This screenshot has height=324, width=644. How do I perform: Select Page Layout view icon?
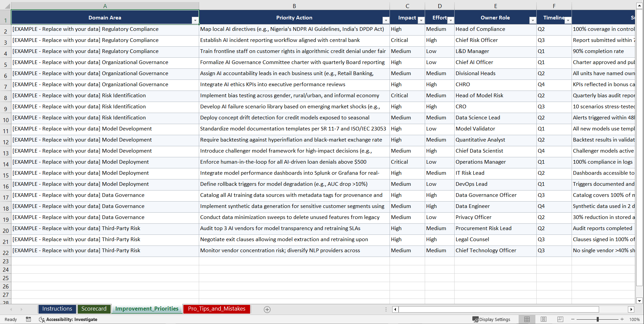point(543,319)
